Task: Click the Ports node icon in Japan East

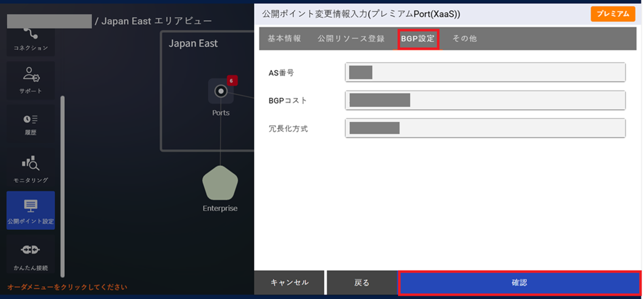Action: click(220, 92)
